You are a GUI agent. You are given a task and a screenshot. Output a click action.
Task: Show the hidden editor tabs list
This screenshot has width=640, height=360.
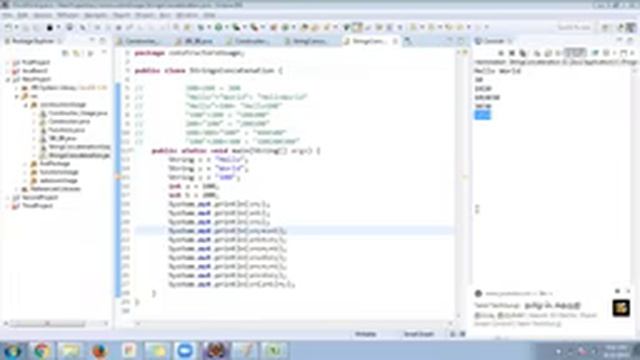[408, 41]
